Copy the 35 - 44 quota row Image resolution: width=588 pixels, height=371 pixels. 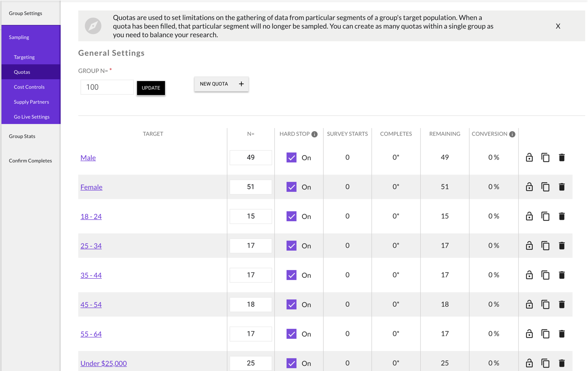point(546,275)
